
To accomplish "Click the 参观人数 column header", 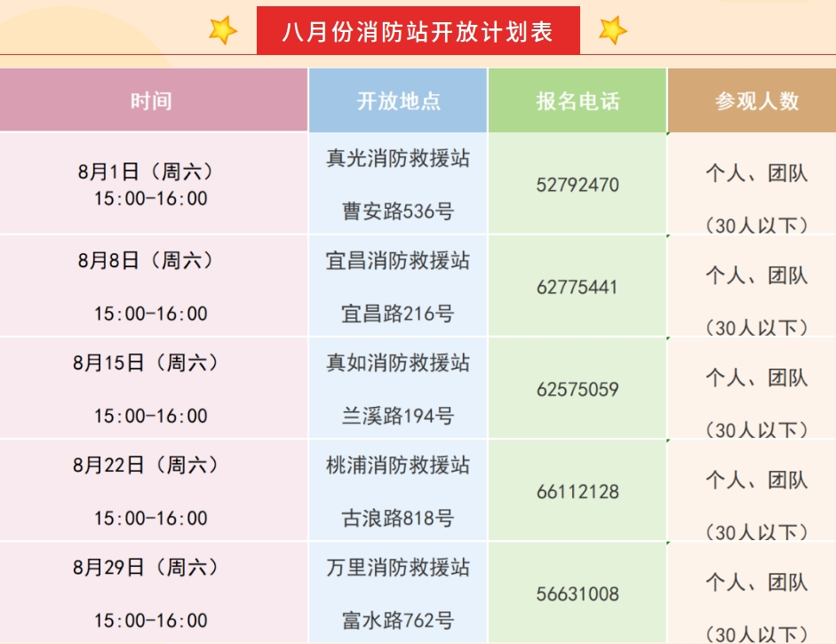I will point(752,100).
